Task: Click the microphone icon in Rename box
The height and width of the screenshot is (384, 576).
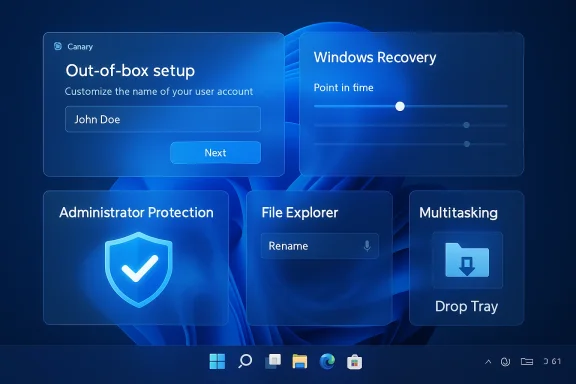Action: pyautogui.click(x=367, y=246)
